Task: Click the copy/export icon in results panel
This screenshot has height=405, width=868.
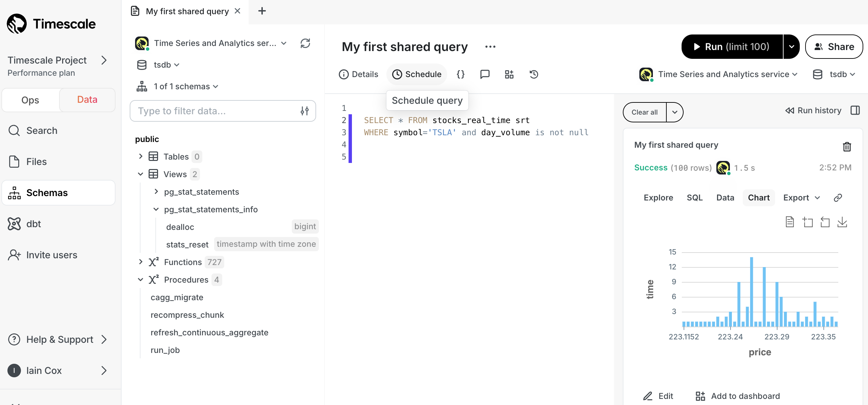Action: [844, 222]
